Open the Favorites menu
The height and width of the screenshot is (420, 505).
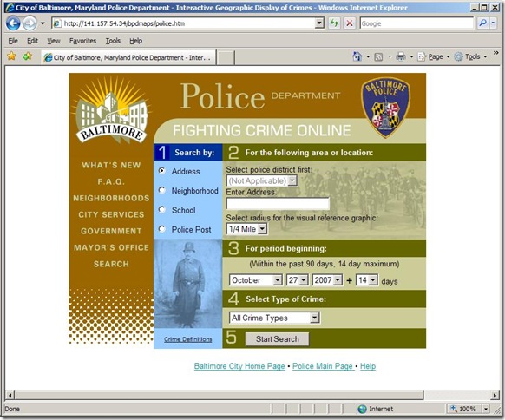[x=82, y=41]
